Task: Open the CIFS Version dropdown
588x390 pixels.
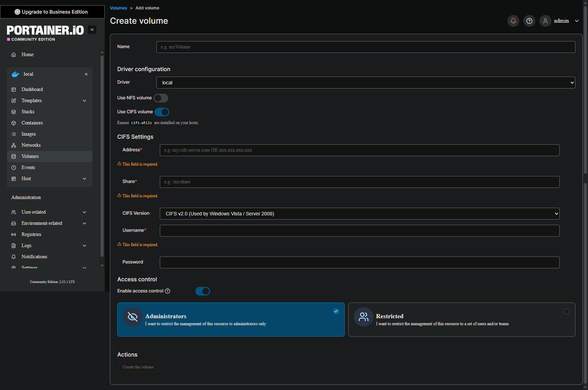Action: point(359,214)
